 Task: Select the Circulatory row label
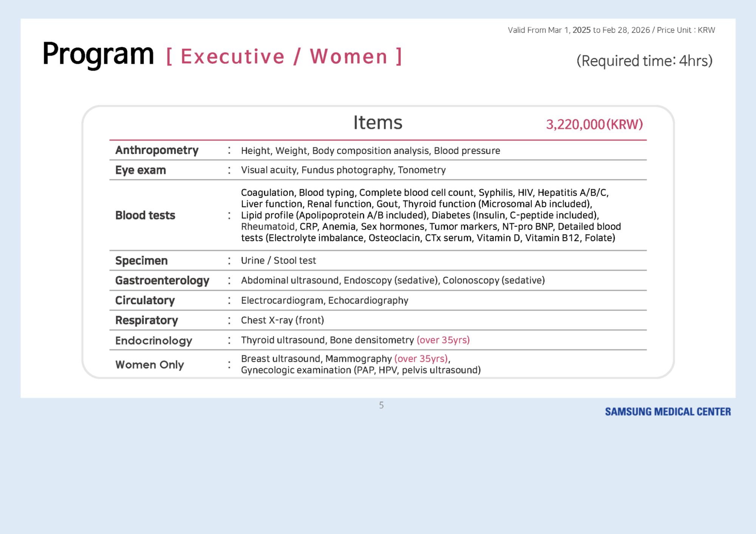[145, 301]
